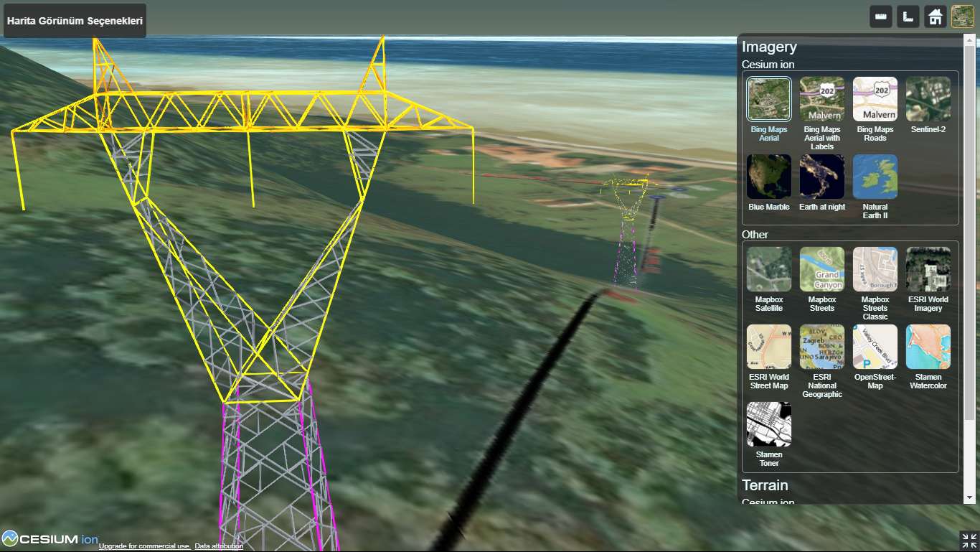Click the panel scrollbar up arrow
Screen dimensions: 980x552
click(x=970, y=40)
